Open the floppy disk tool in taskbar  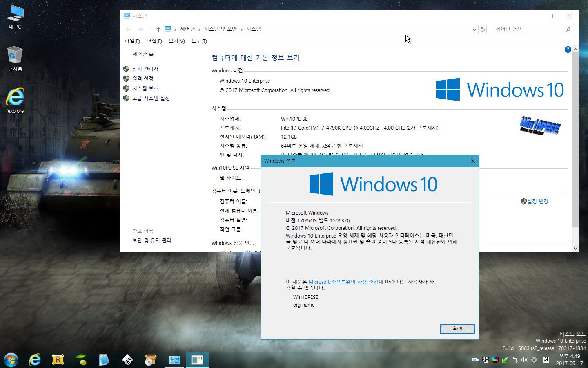pos(127,360)
